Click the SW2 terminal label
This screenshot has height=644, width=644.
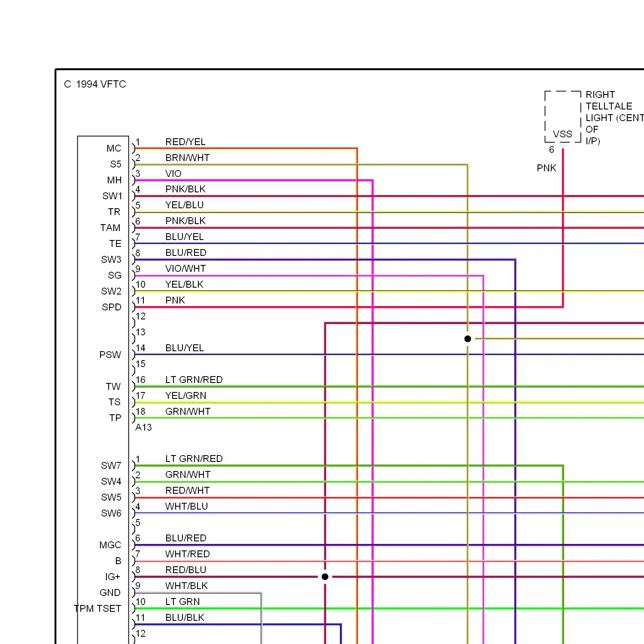pos(111,291)
